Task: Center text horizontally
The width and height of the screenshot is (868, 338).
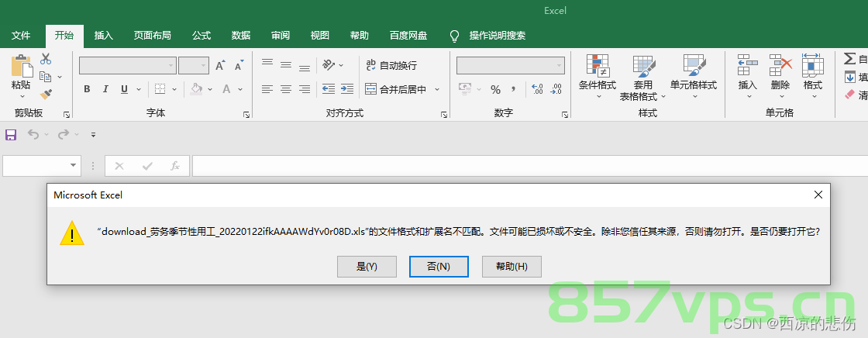Action: 286,88
